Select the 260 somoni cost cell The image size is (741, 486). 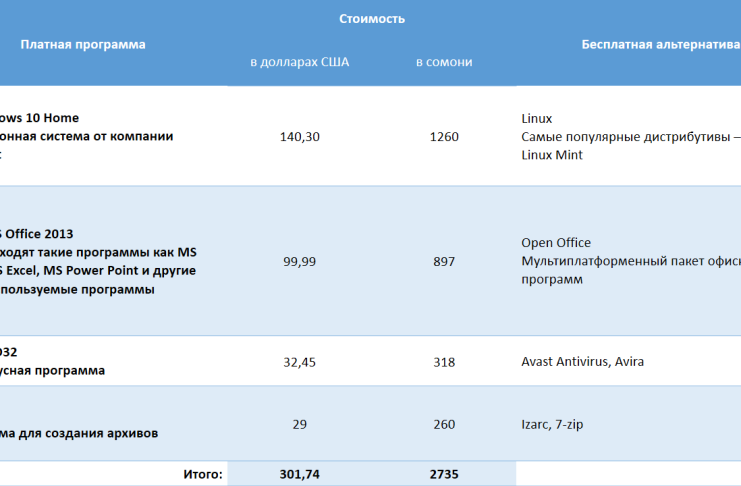click(x=444, y=424)
